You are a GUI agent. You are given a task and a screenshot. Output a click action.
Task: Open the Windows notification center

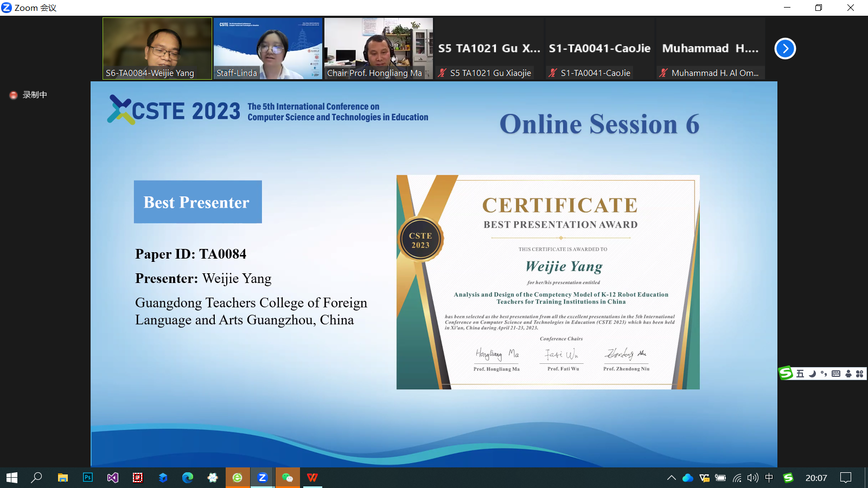point(845,478)
